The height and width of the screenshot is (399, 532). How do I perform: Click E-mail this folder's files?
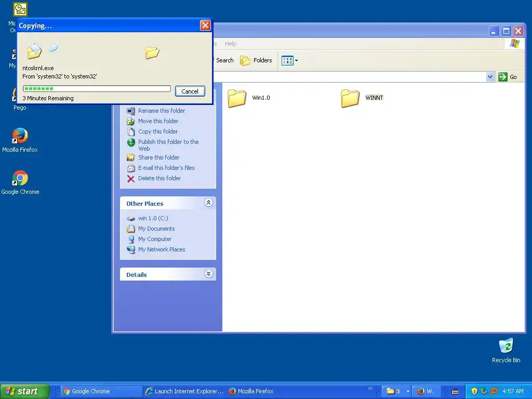(x=166, y=168)
